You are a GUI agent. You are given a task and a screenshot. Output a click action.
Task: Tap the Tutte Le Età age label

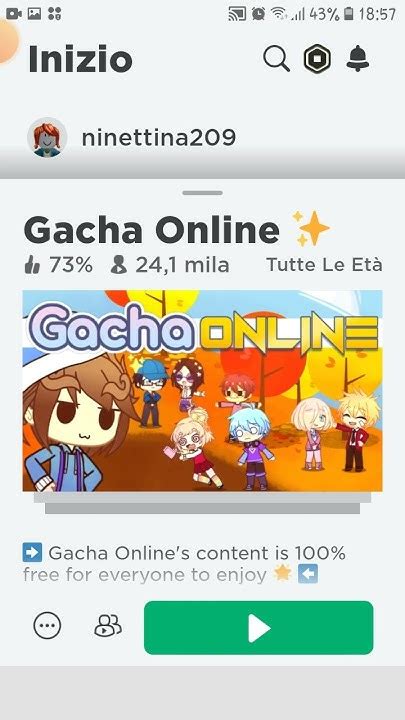[324, 265]
